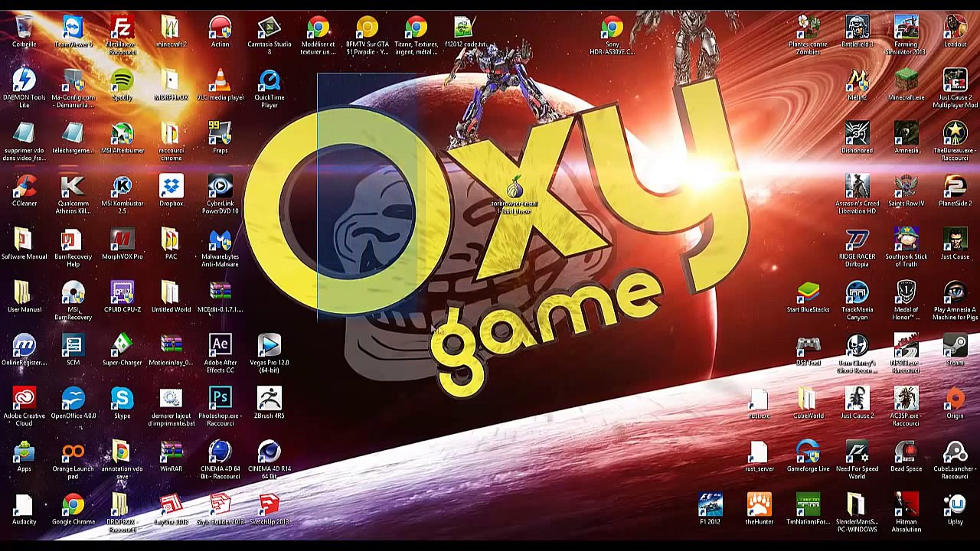Open the Audacity shortcut
Viewport: 980px width, 551px height.
pyautogui.click(x=24, y=505)
